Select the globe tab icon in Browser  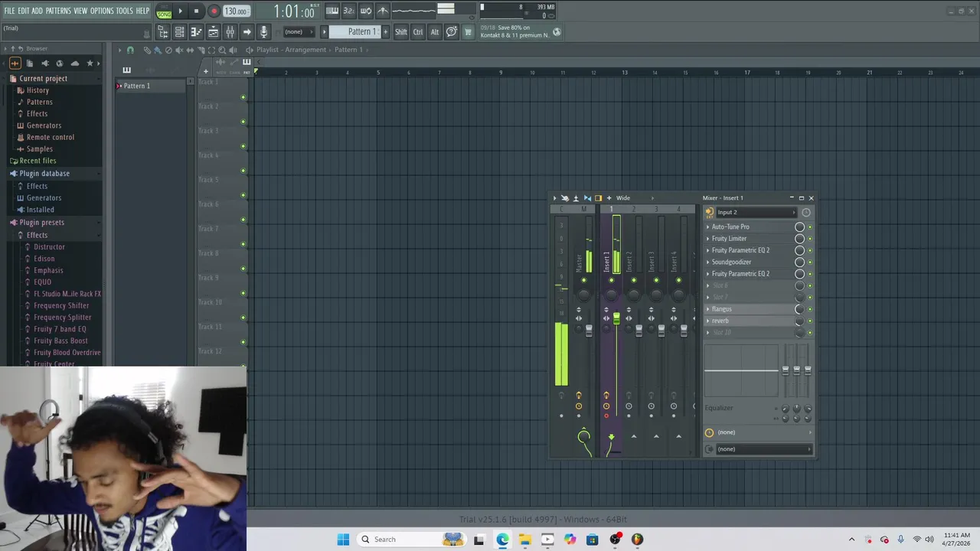(60, 64)
